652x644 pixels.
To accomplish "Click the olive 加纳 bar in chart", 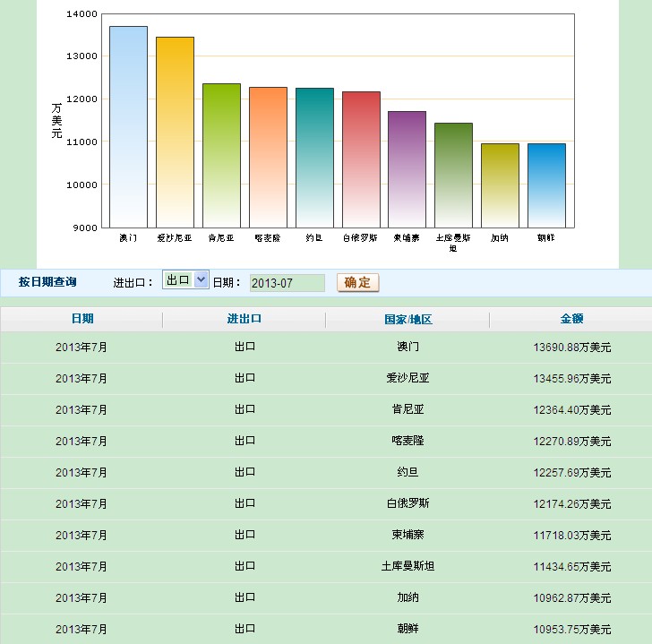I will pos(500,185).
